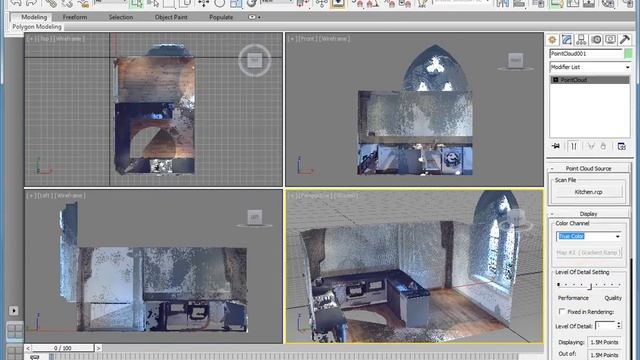Click the Left viewport ViewCube
The image size is (640, 360).
point(255,217)
